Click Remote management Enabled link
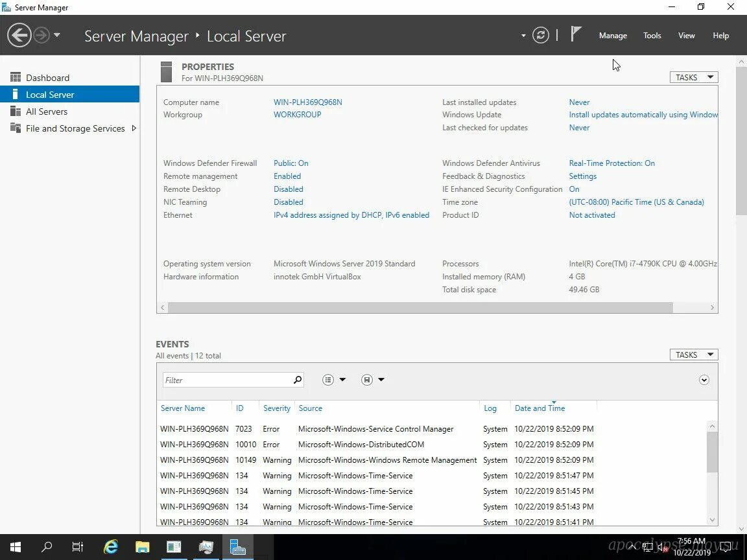 pos(287,176)
